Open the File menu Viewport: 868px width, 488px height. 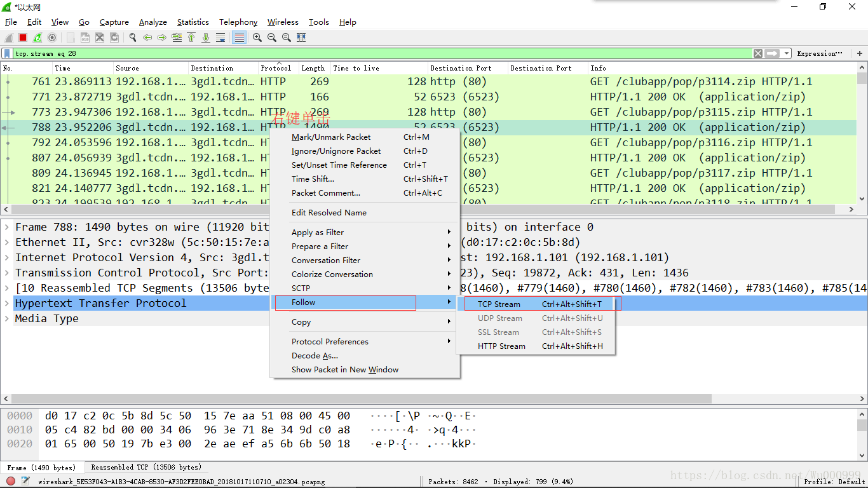pyautogui.click(x=11, y=22)
